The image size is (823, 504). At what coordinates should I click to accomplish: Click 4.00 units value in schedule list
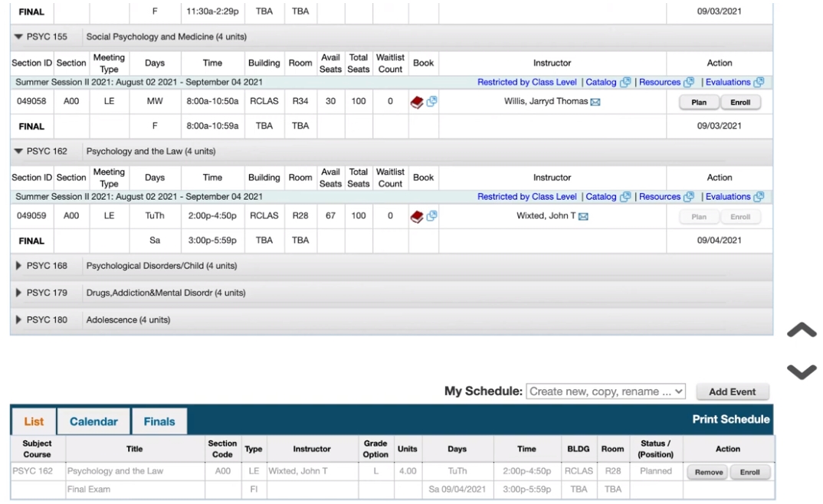click(x=408, y=471)
